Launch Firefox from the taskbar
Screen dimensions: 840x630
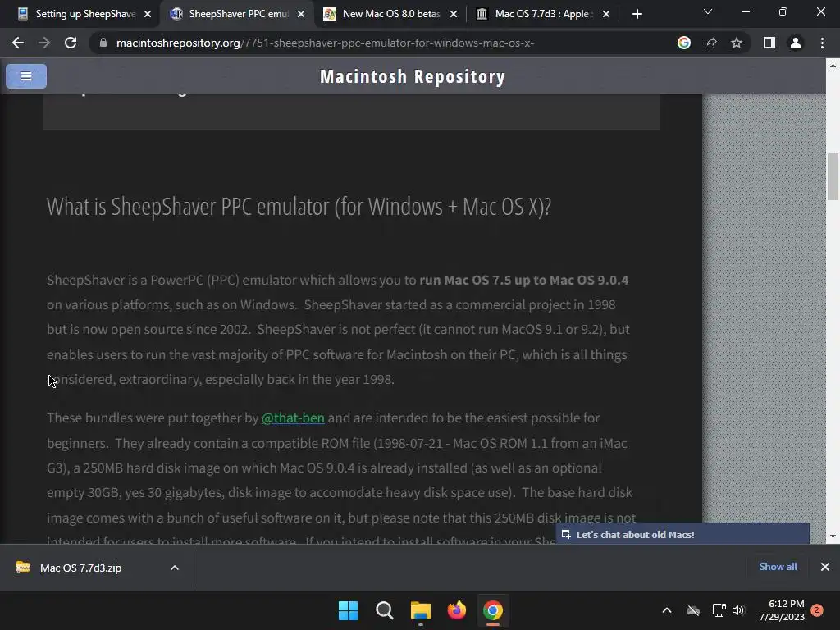pyautogui.click(x=456, y=610)
